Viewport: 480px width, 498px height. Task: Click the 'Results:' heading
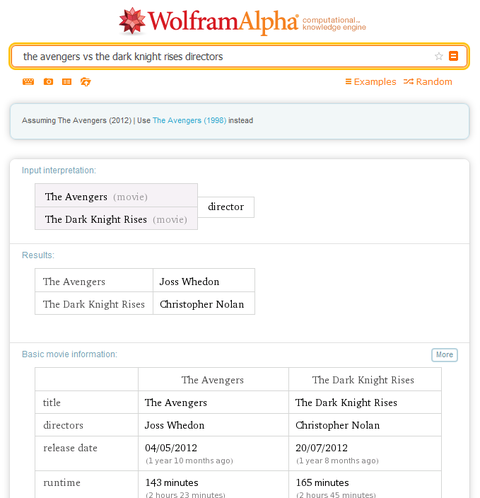[38, 255]
